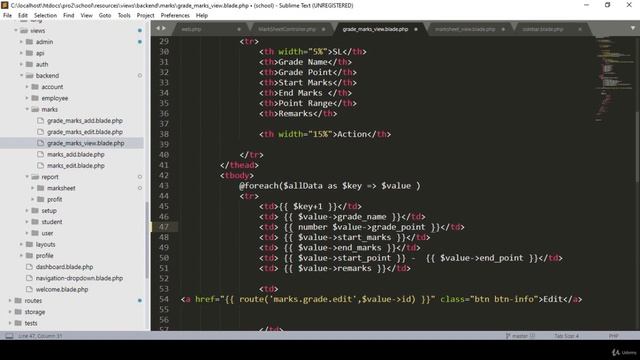Expand the layouts folder
The width and height of the screenshot is (640, 360).
(x=21, y=244)
